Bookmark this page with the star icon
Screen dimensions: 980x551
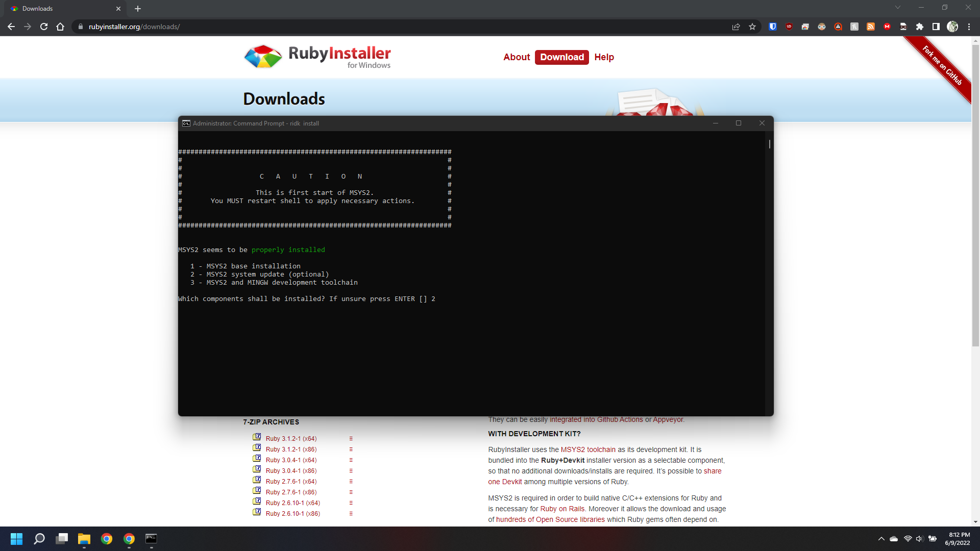(x=752, y=27)
